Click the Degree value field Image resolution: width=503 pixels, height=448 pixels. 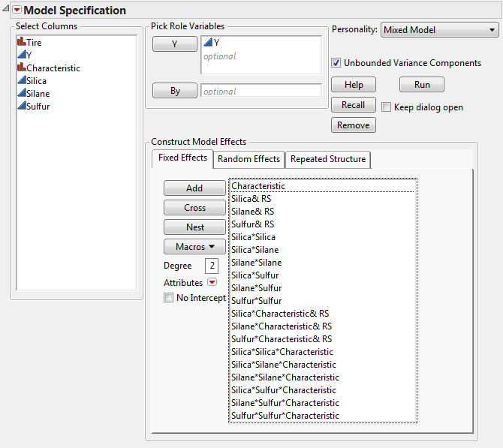[212, 266]
